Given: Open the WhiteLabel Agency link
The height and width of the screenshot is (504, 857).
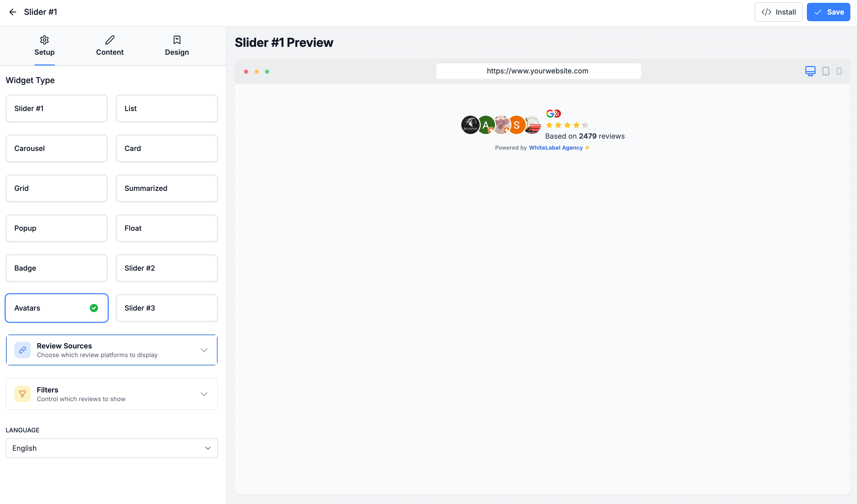Looking at the screenshot, I should [556, 148].
